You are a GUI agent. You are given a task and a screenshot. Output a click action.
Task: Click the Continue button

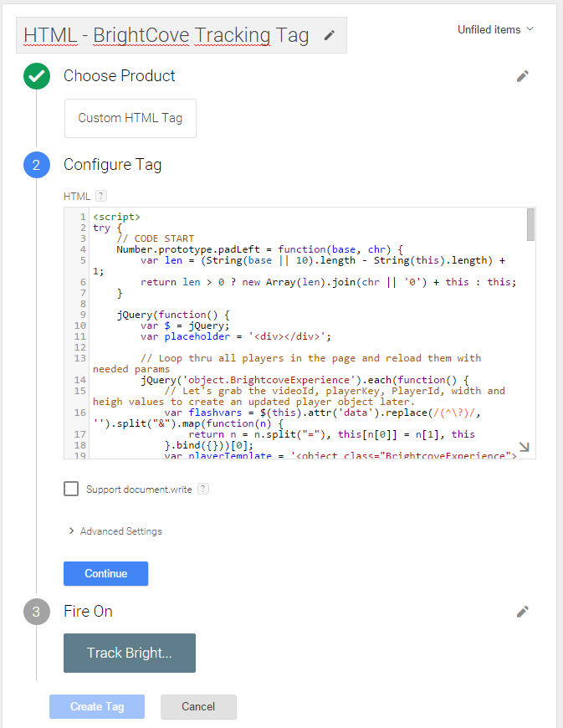(105, 573)
